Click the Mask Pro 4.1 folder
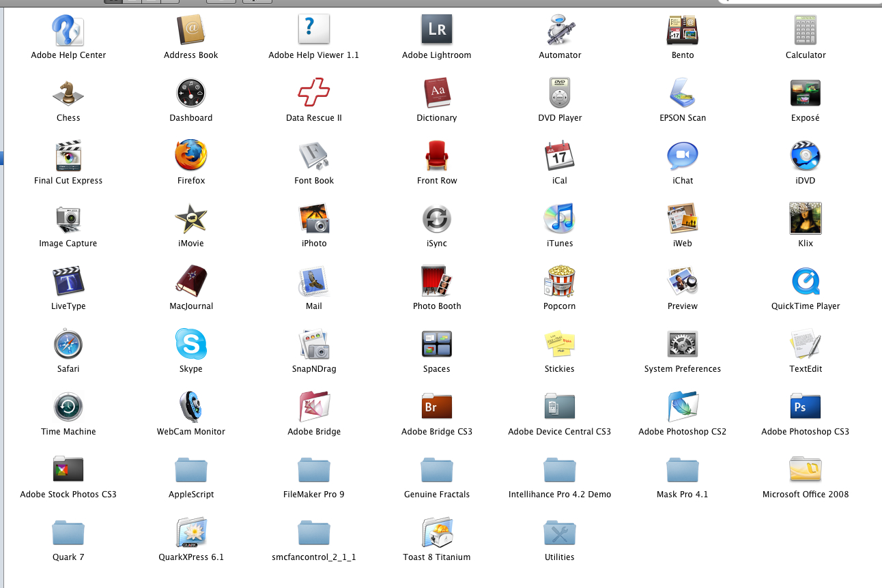Viewport: 882px width, 588px height. (x=683, y=469)
